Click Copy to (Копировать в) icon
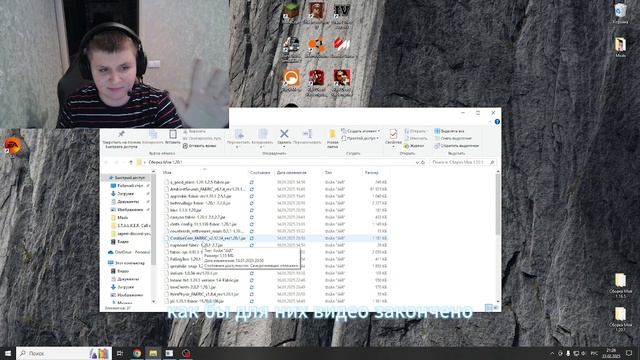The width and height of the screenshot is (640, 360). (x=262, y=133)
